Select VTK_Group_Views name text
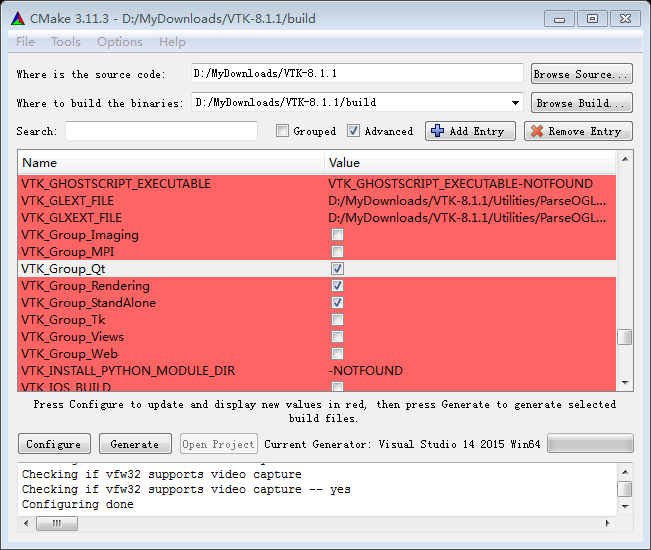The width and height of the screenshot is (651, 550). tap(72, 337)
